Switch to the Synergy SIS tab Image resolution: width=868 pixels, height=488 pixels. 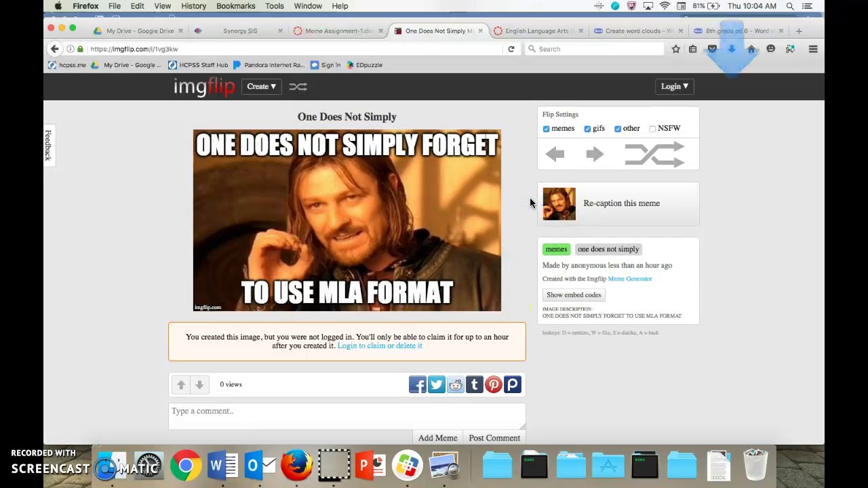[240, 31]
